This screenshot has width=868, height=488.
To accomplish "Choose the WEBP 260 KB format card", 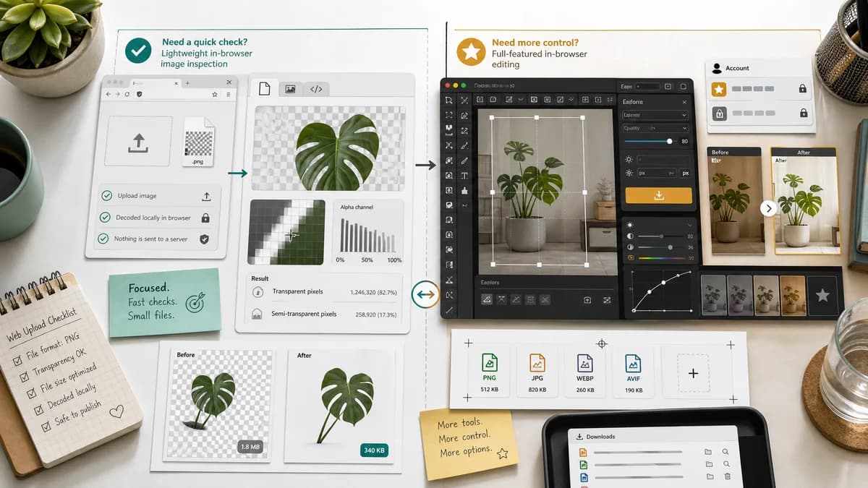I will [x=585, y=372].
